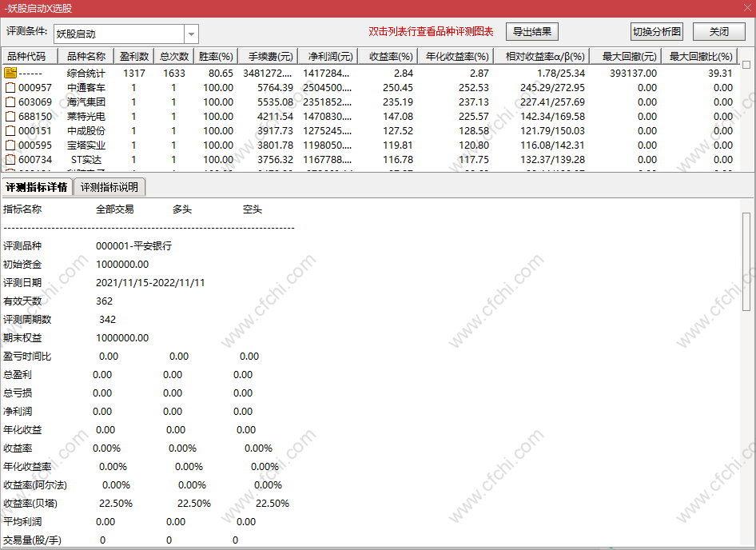Sort by the 净利润(元) column header
Screen dimensions: 756x550
point(328,57)
